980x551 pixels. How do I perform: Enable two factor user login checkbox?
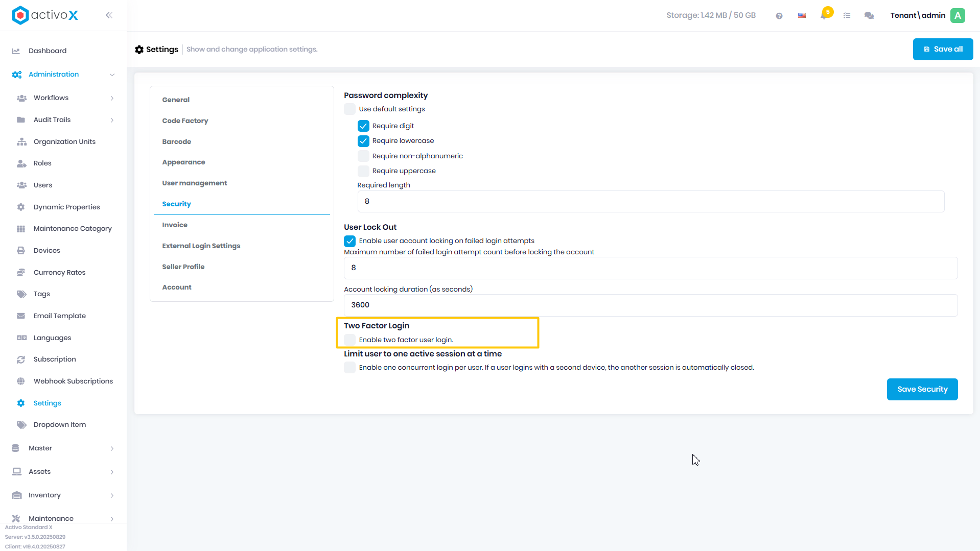[x=349, y=340]
